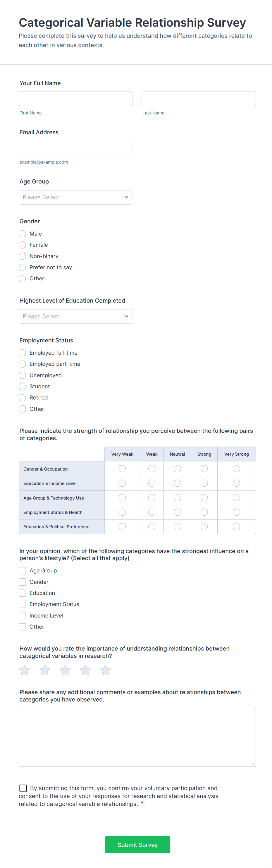The width and height of the screenshot is (272, 868).
Task: Open the Highest Level of Education dropdown
Action: (75, 316)
